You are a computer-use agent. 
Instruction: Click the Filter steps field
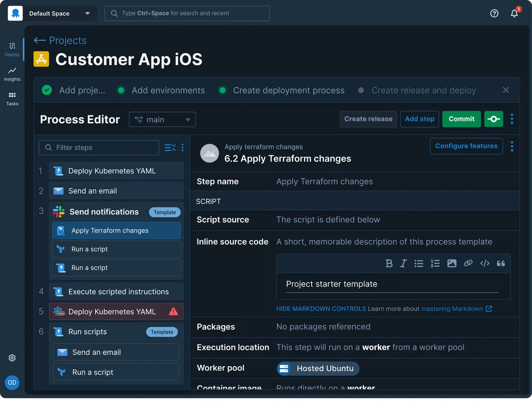pyautogui.click(x=99, y=148)
